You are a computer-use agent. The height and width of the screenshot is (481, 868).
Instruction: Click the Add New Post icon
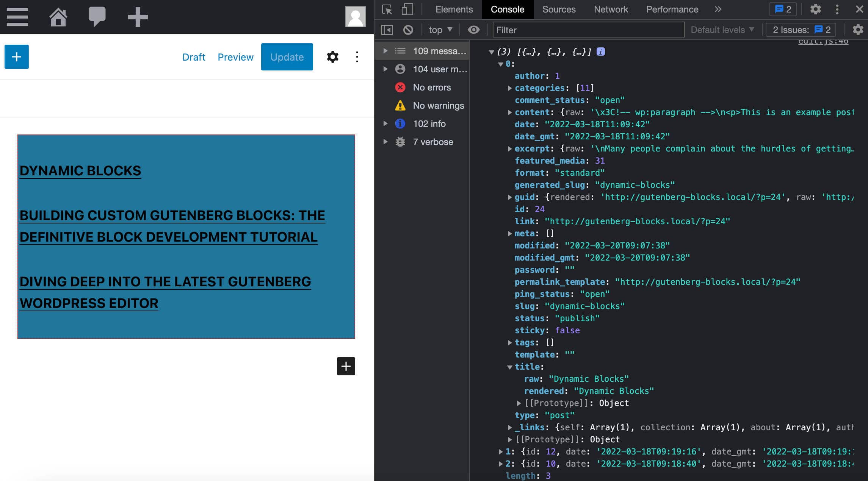click(x=136, y=17)
